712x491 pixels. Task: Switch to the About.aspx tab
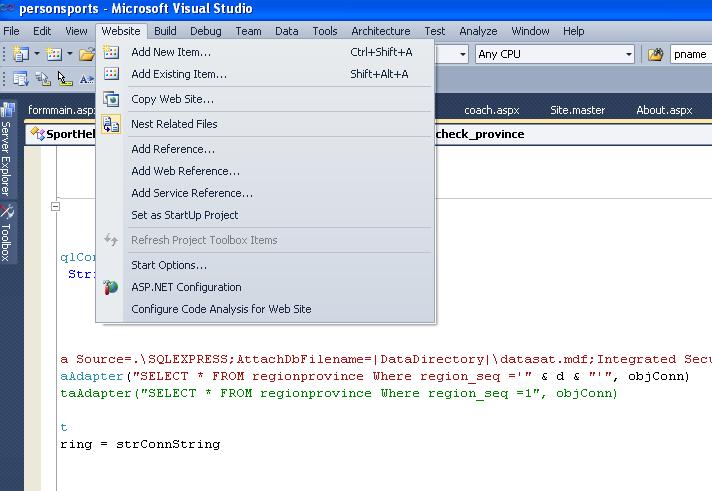pyautogui.click(x=664, y=110)
